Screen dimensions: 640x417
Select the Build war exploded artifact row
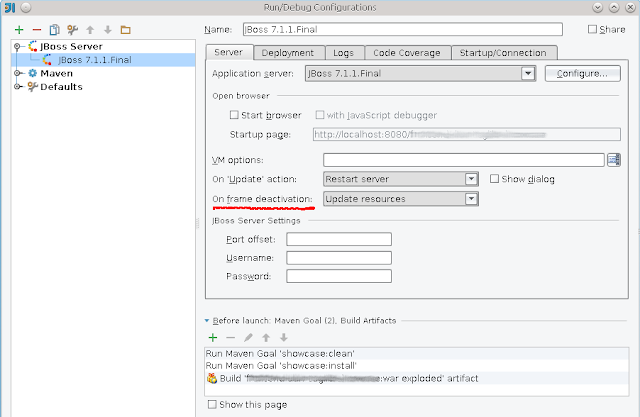point(416,378)
